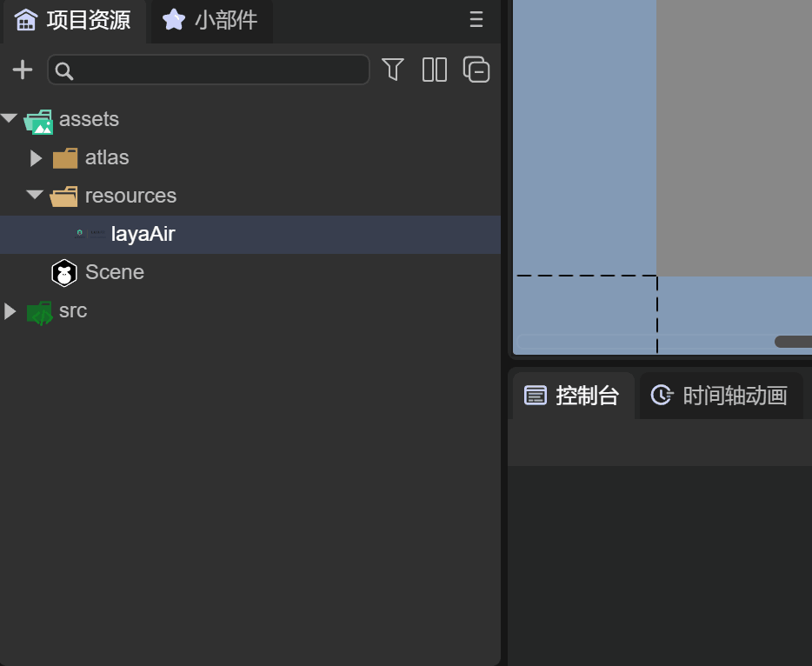Click the layaAir image thumbnail
The width and height of the screenshot is (812, 666).
pyautogui.click(x=90, y=234)
